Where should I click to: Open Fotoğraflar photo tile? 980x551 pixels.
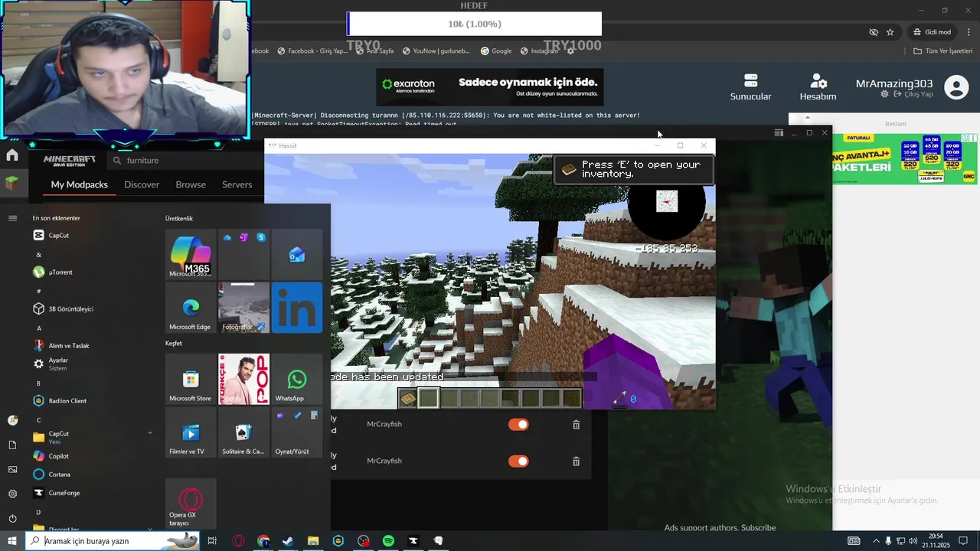pos(243,307)
